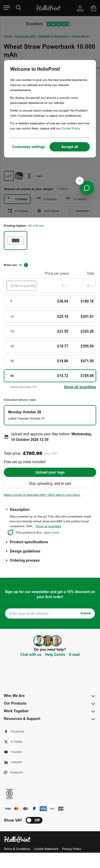
Task: Click the Accept all cookies button
Action: (x=69, y=147)
